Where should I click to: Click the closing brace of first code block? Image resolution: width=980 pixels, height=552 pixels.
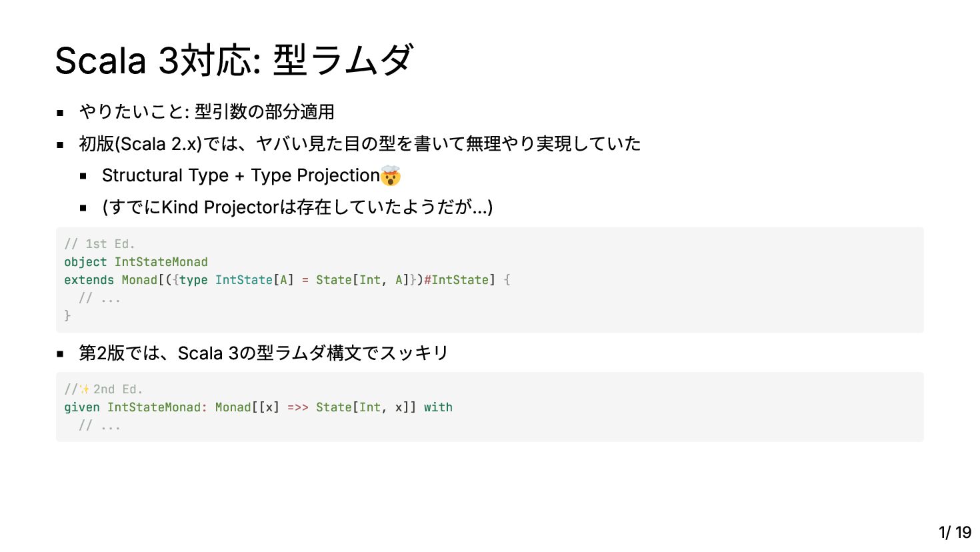[x=67, y=315]
